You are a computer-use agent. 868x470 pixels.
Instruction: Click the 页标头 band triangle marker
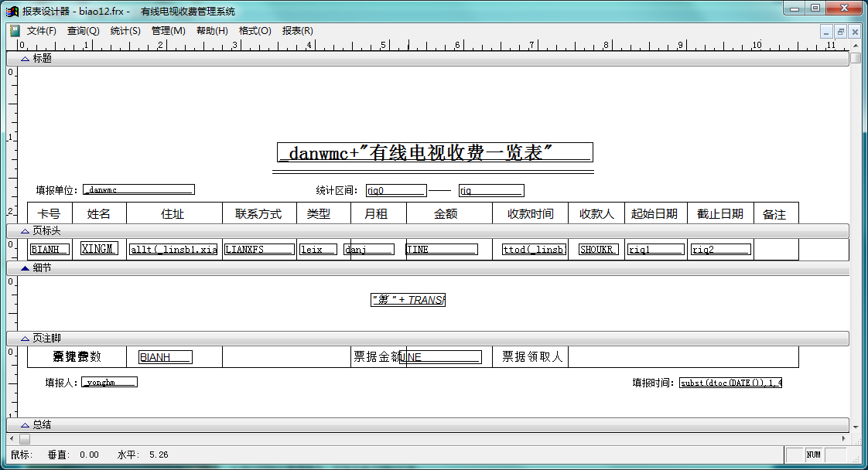click(25, 231)
